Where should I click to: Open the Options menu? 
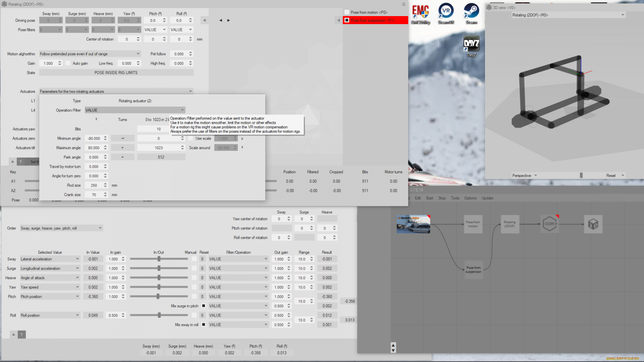pos(470,198)
